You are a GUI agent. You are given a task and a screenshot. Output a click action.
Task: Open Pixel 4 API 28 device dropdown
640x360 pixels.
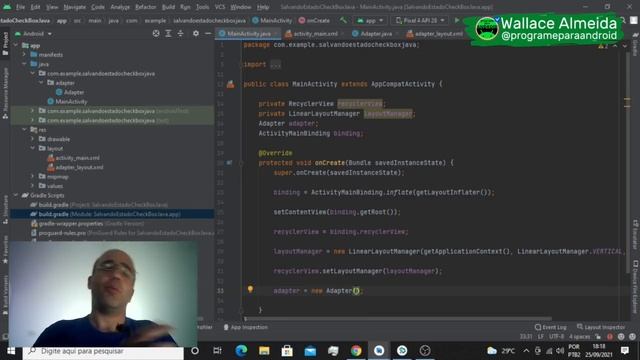click(420, 20)
